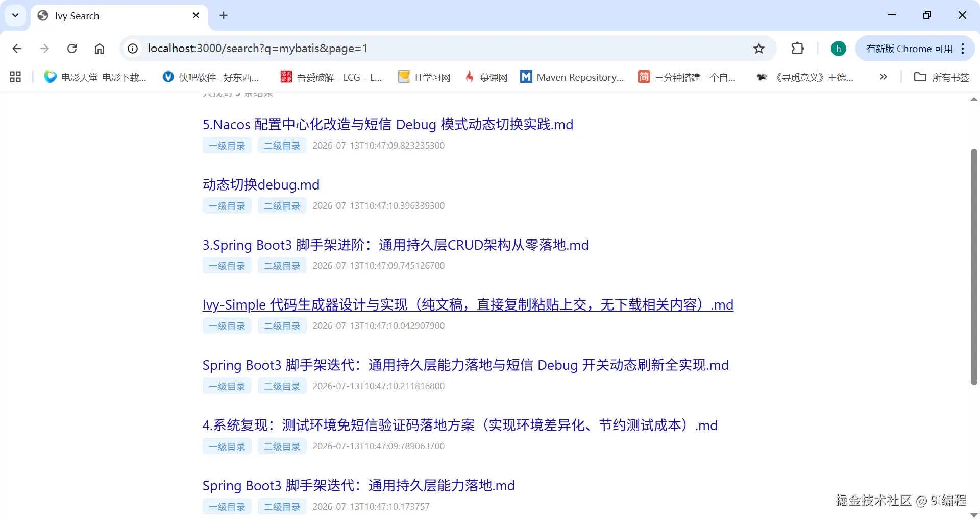
Task: Open the Ivy-Simple 代码生成器设计与实现 result
Action: click(x=468, y=305)
